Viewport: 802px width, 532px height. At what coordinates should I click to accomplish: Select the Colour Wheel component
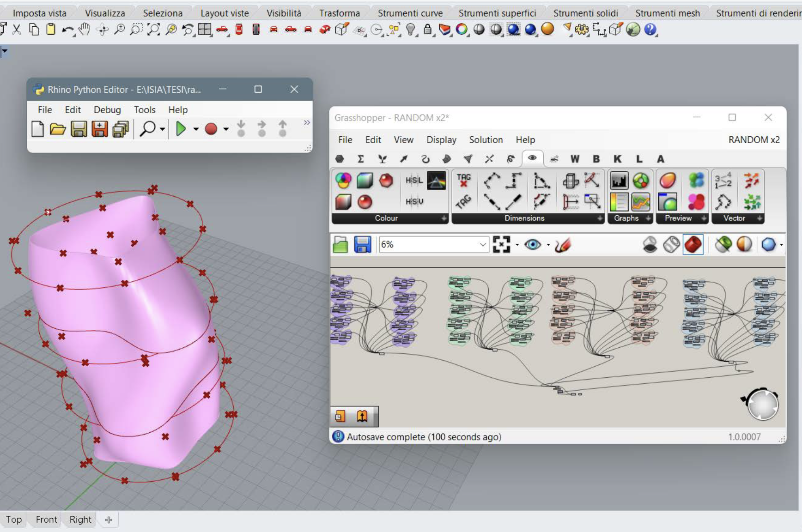coord(342,181)
